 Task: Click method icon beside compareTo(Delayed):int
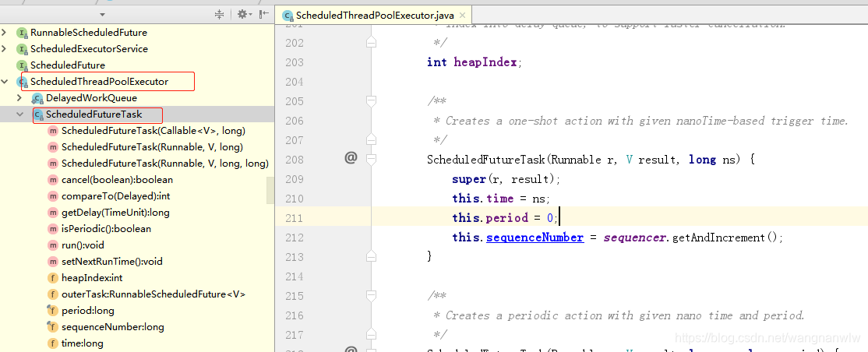click(x=53, y=196)
